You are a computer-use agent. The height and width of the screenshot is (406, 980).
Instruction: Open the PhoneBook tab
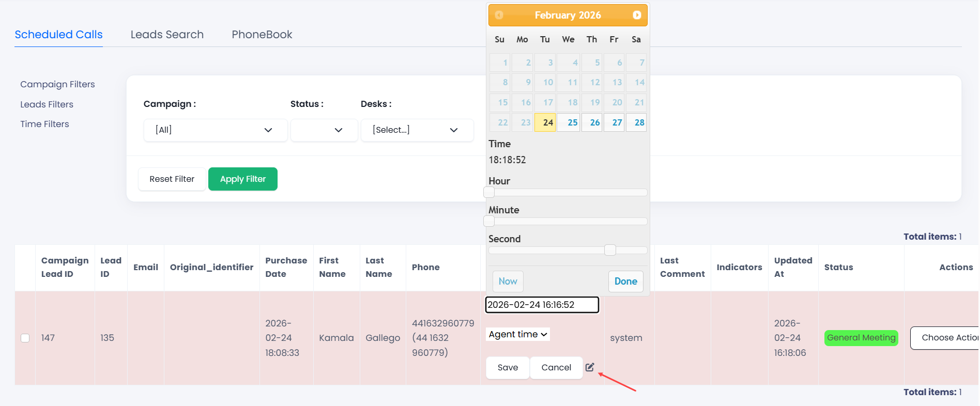pyautogui.click(x=262, y=35)
